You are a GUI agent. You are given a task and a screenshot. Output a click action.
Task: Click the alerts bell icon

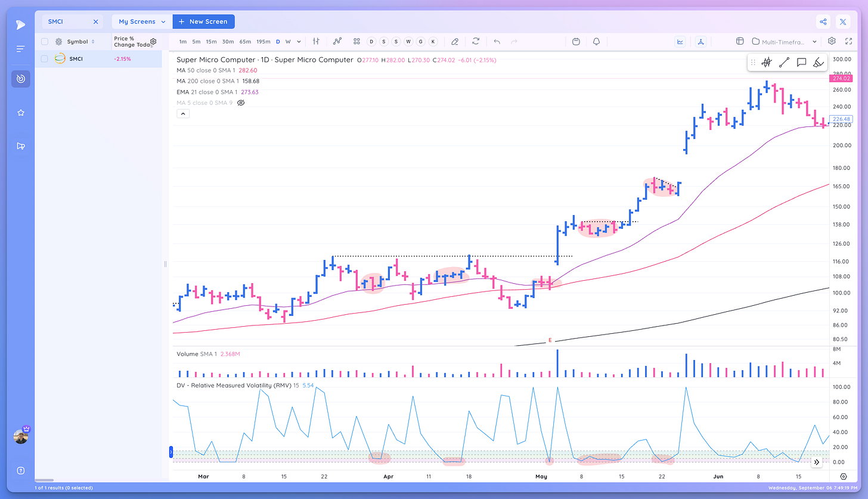[x=596, y=41]
